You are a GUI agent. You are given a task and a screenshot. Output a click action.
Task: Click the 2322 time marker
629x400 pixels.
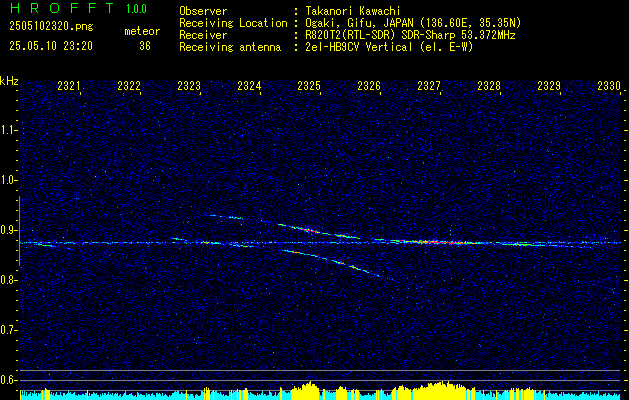point(129,86)
